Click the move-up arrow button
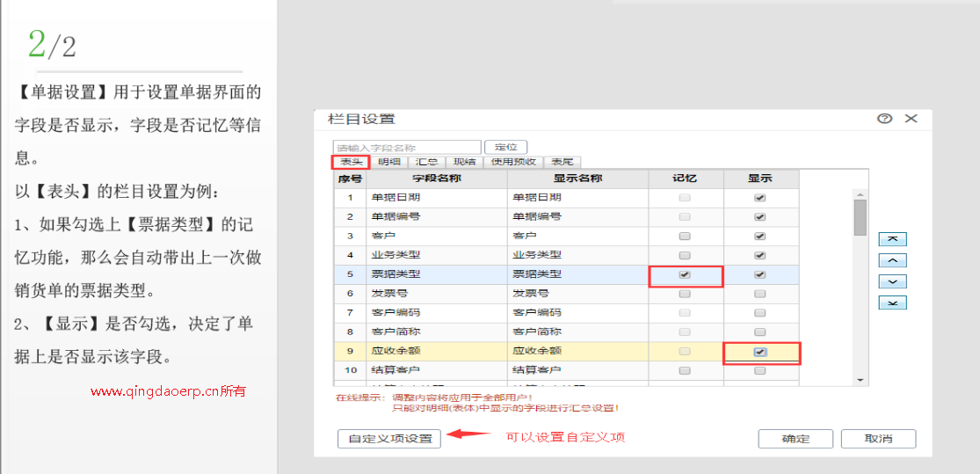 tap(892, 260)
